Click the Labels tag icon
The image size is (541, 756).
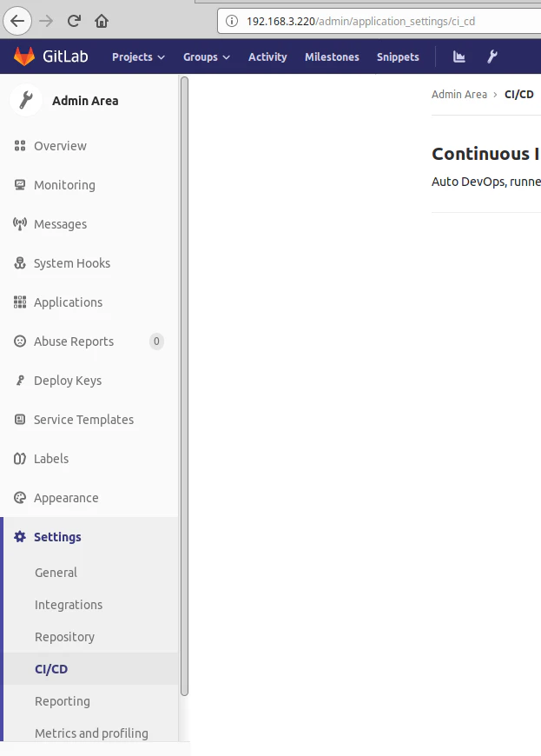point(20,458)
